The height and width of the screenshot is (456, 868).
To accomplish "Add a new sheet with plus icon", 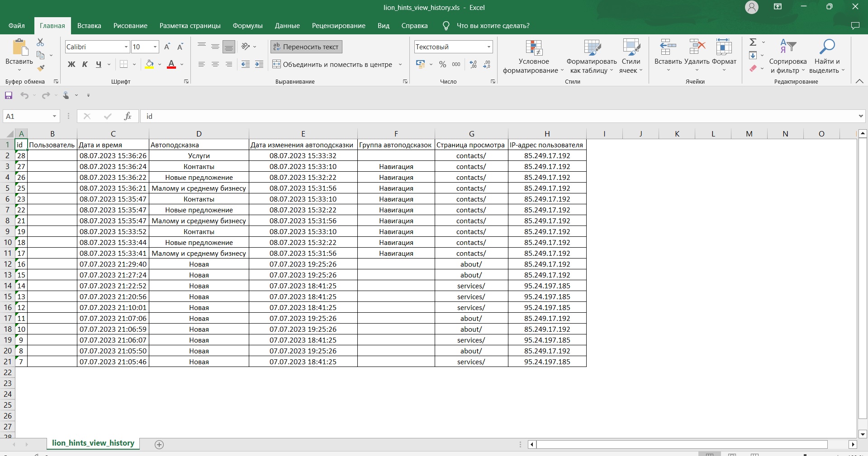I will pyautogui.click(x=159, y=445).
